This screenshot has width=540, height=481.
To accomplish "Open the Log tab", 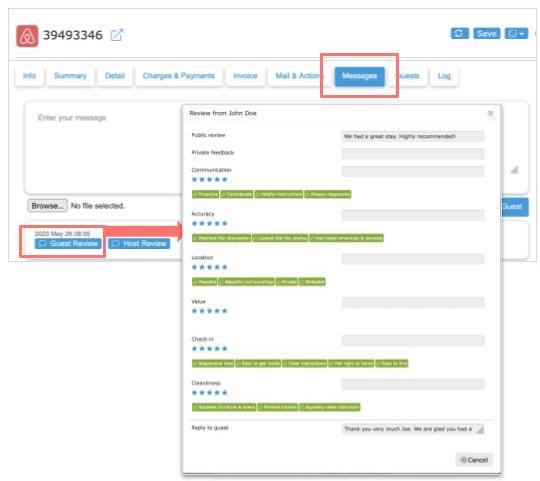I will point(444,76).
